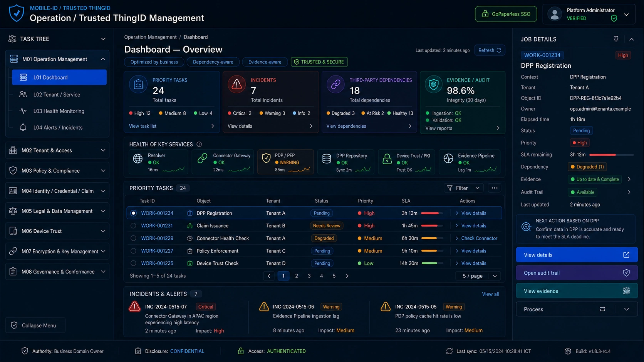
Task: Click the Evidence Pipeline service icon
Action: point(448,158)
